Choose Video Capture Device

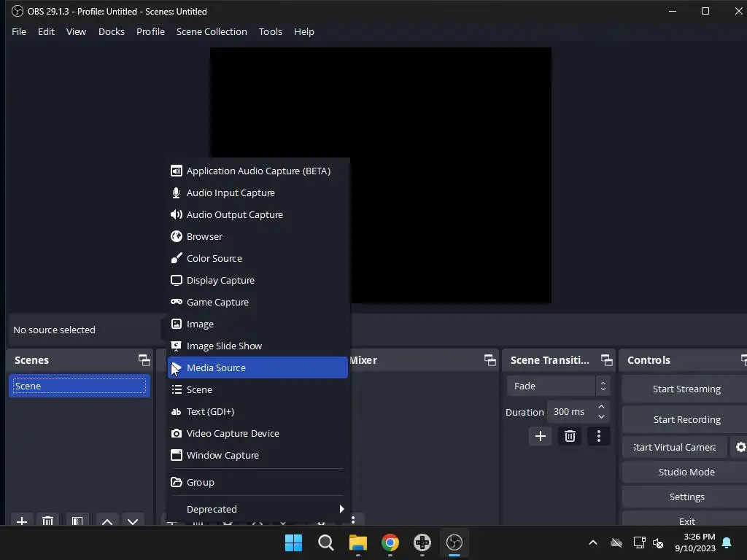point(258,434)
